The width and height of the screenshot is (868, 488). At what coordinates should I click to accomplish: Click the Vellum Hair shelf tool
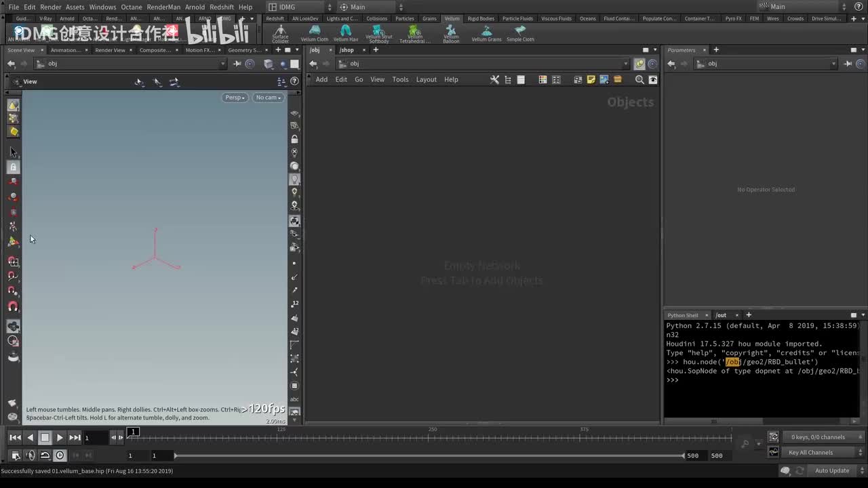coord(345,32)
